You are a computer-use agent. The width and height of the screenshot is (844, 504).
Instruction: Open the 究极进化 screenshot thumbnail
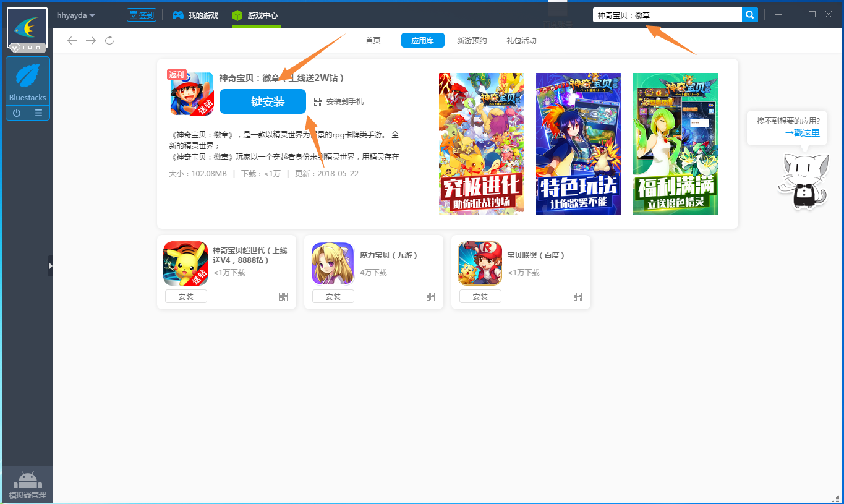click(482, 144)
